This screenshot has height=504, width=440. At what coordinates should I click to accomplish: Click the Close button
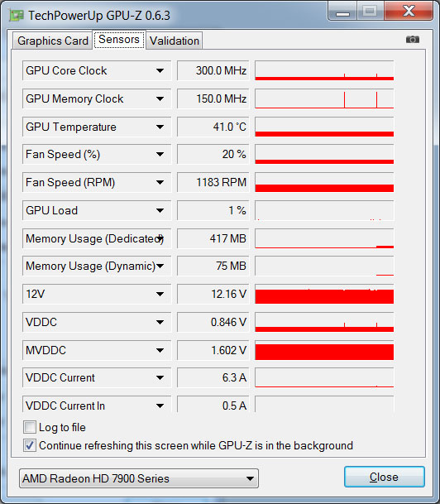385,477
